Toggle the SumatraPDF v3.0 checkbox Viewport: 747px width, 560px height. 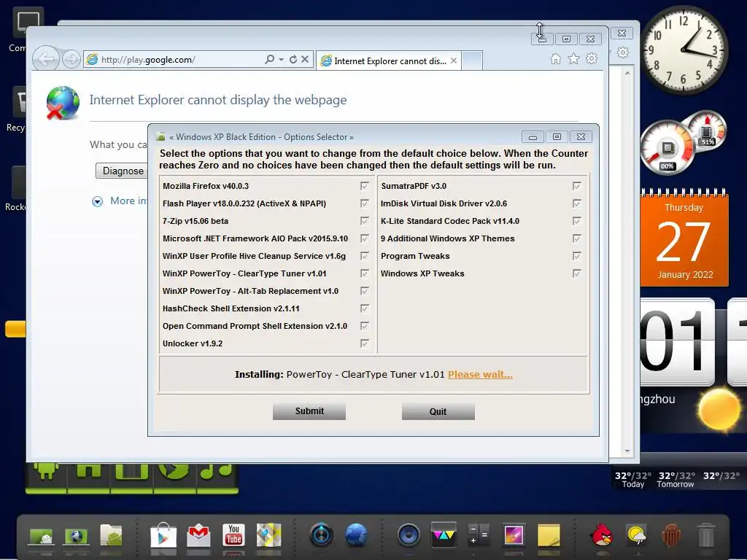tap(576, 186)
